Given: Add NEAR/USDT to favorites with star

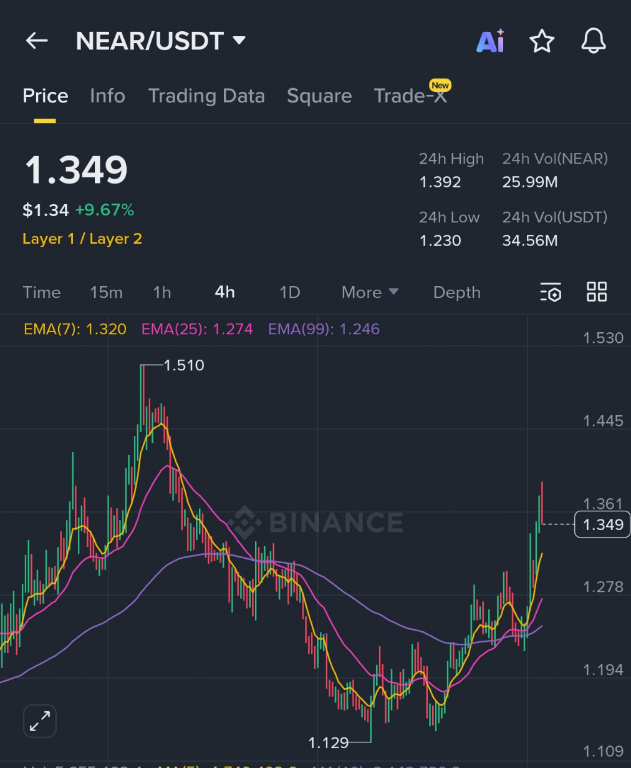Looking at the screenshot, I should click(x=542, y=41).
